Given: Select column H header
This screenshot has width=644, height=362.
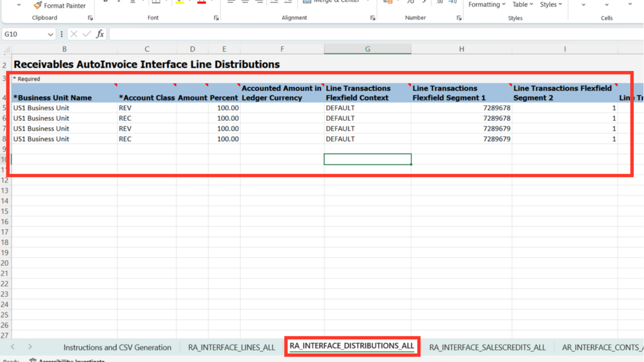Looking at the screenshot, I should pos(461,49).
